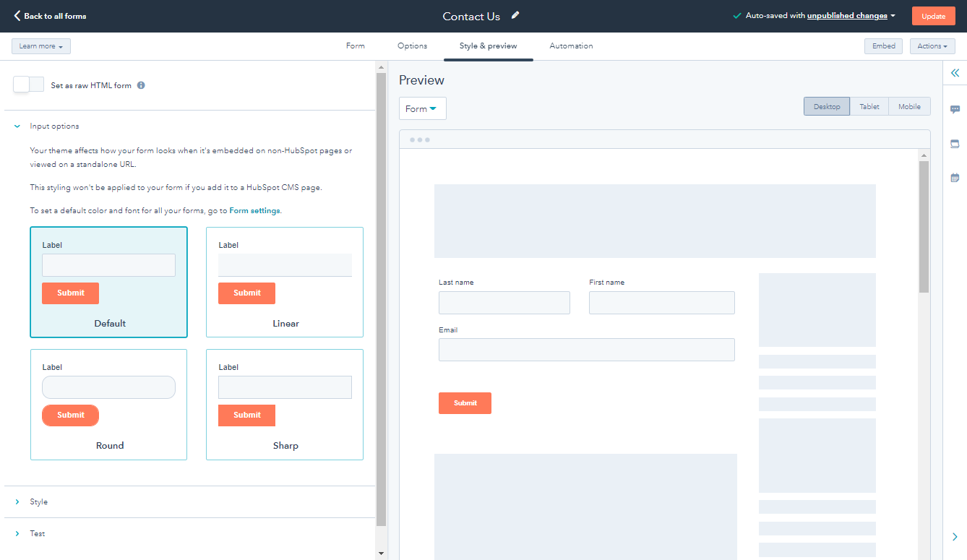967x560 pixels.
Task: Open the comments panel from the right sidebar
Action: (x=955, y=109)
